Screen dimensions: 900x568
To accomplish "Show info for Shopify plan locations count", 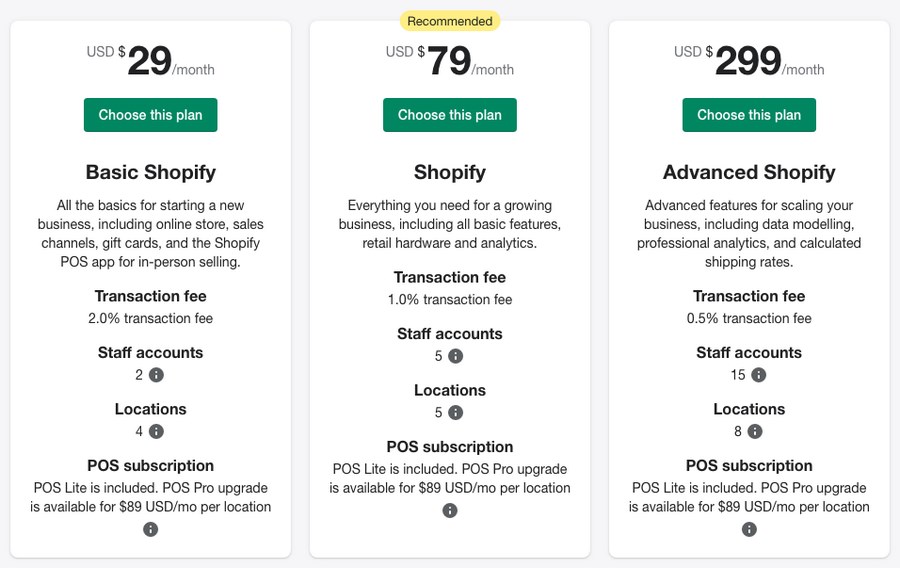I will click(455, 412).
